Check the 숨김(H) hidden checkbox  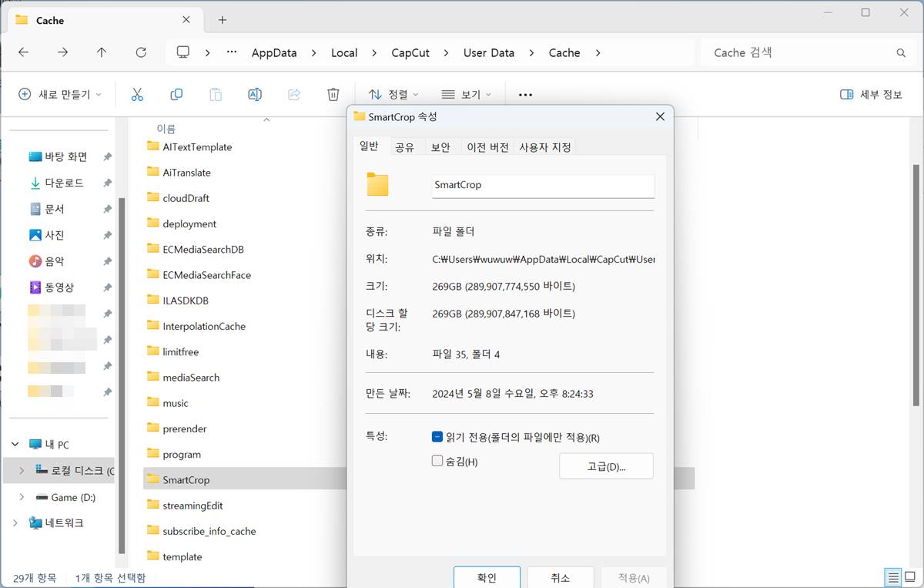click(x=437, y=461)
